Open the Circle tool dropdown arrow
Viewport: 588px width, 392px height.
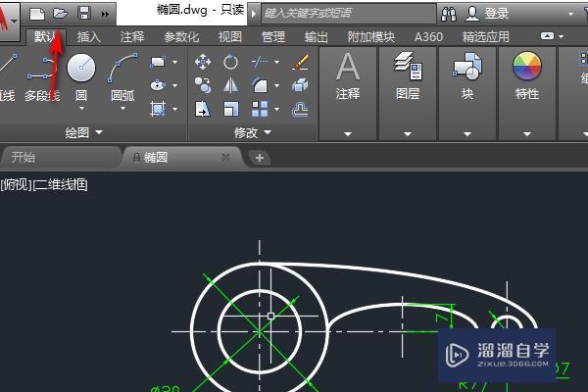(x=81, y=108)
